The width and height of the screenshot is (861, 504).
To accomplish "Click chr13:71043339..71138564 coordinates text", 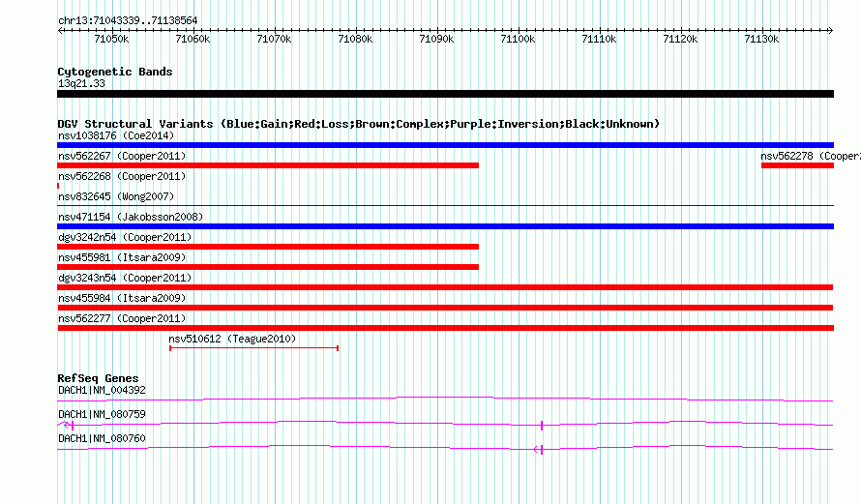I will 128,21.
